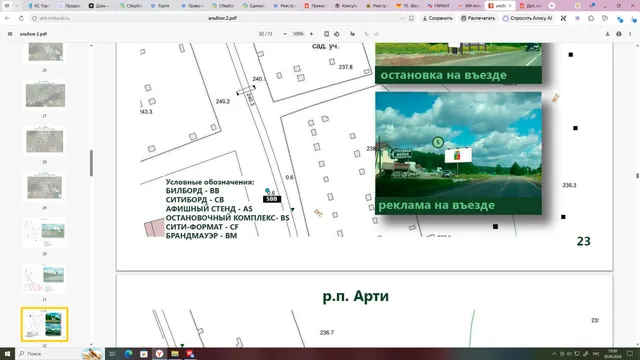
Task: Click the р.п. Арти page heading
Action: coord(356,296)
